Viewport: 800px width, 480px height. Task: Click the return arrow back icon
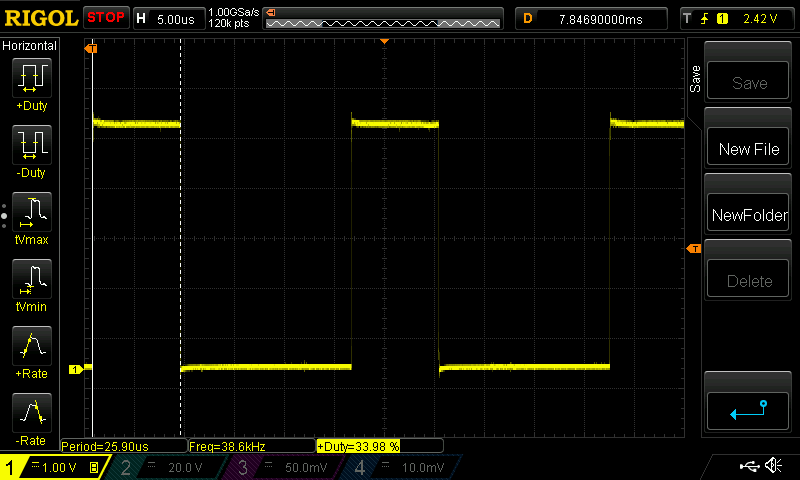[x=748, y=408]
